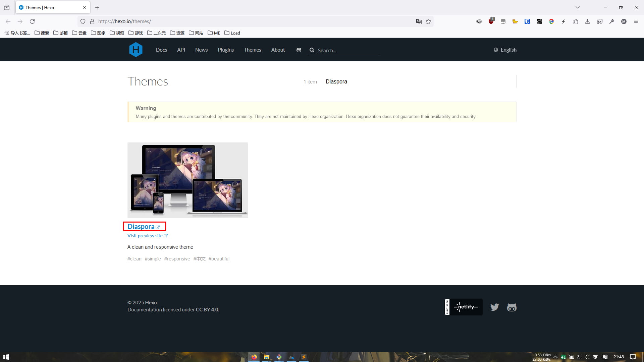Click the Hexo logo in navbar
Viewport: 644px width, 362px height.
[136, 50]
